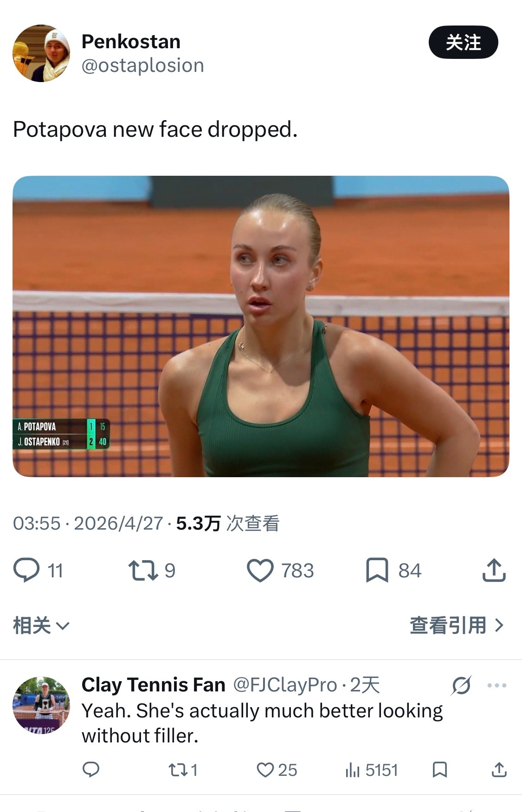Screen dimensions: 522x812
Task: Open 查看引用 quotes list
Action: click(457, 625)
